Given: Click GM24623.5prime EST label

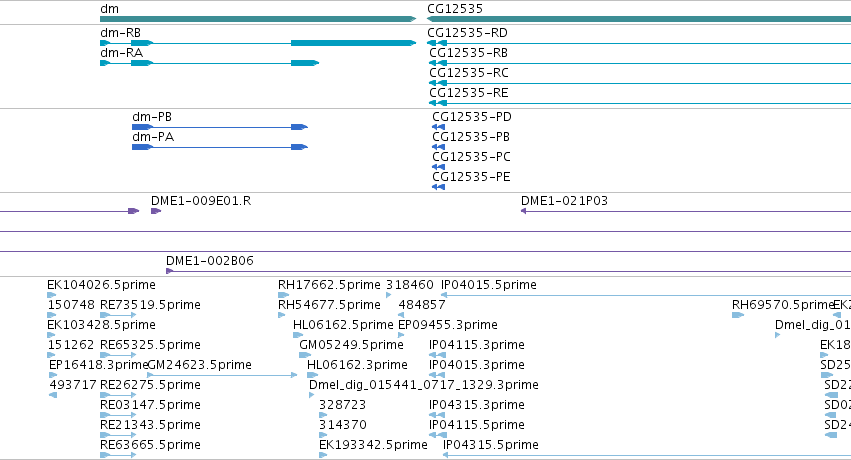Looking at the screenshot, I should click(200, 365).
